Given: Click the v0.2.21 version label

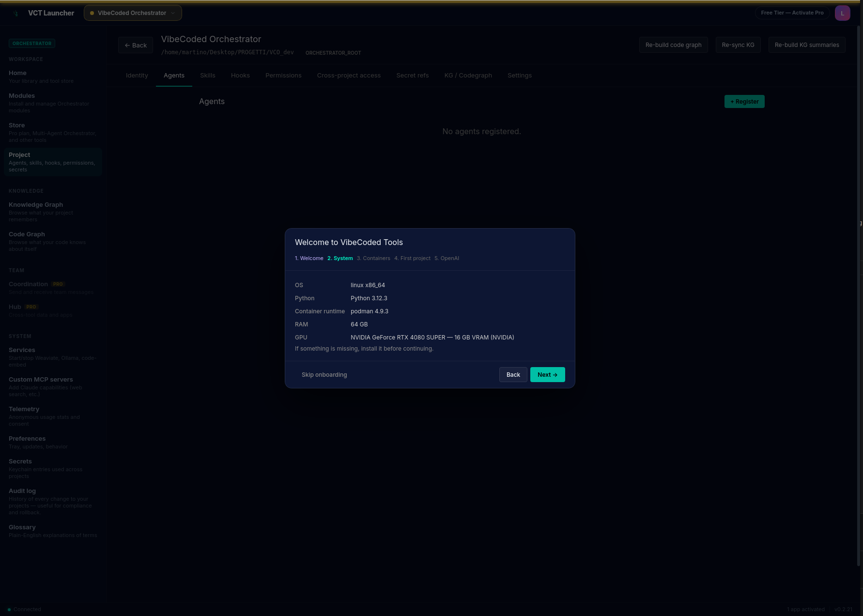Looking at the screenshot, I should [844, 609].
